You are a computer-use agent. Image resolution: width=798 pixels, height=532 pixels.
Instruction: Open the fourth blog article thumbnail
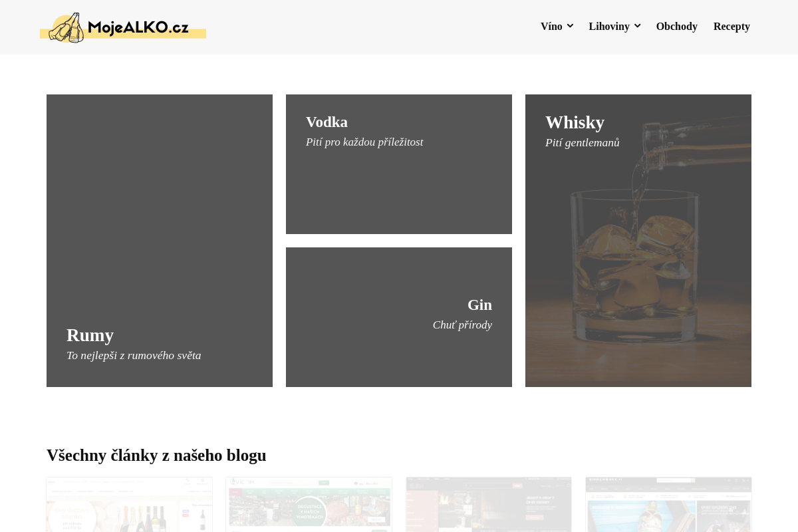(669, 505)
